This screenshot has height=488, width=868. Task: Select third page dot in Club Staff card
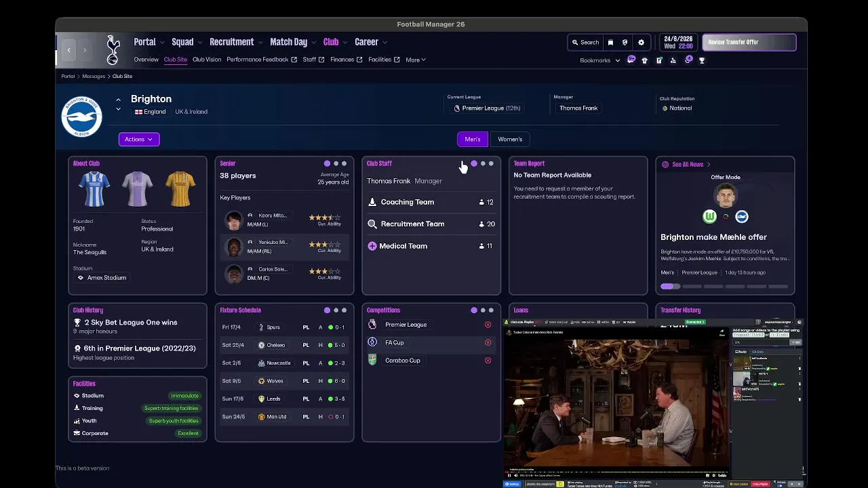(x=491, y=163)
